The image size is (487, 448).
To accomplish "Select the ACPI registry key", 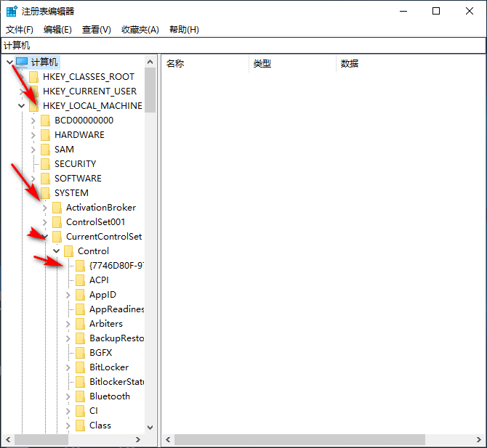I will (x=99, y=280).
